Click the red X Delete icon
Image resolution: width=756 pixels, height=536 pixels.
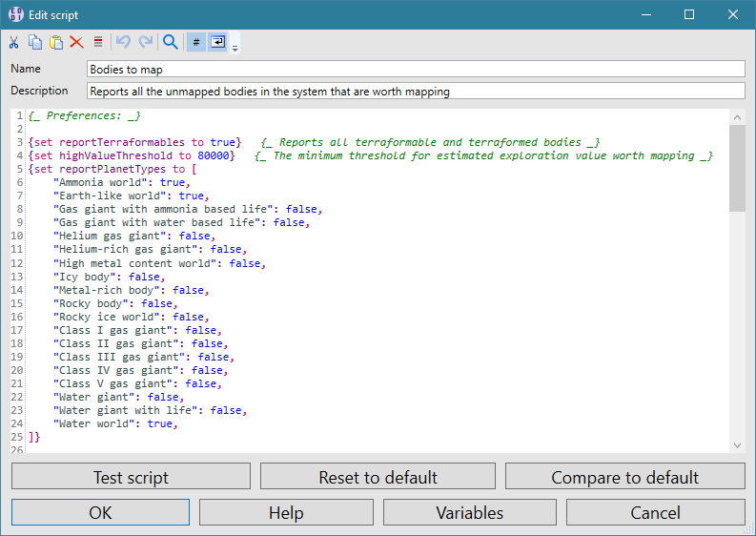click(x=76, y=43)
